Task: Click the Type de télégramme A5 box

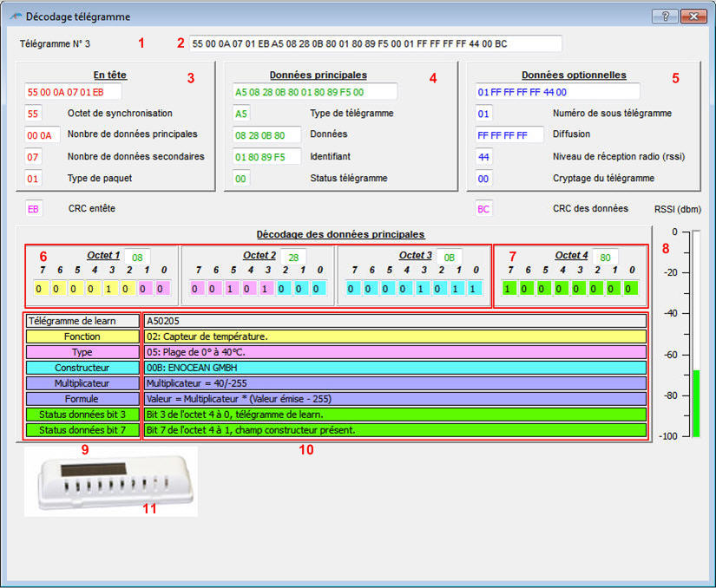Action: pos(241,114)
